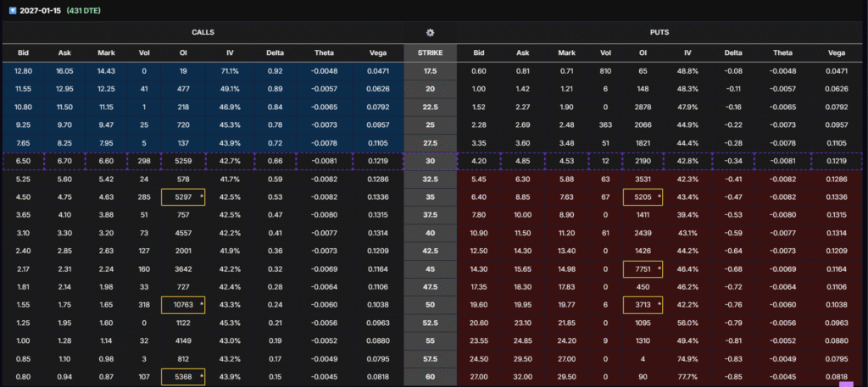Select the PUTS section header
Viewport: 868px width, 387px height.
click(x=661, y=32)
